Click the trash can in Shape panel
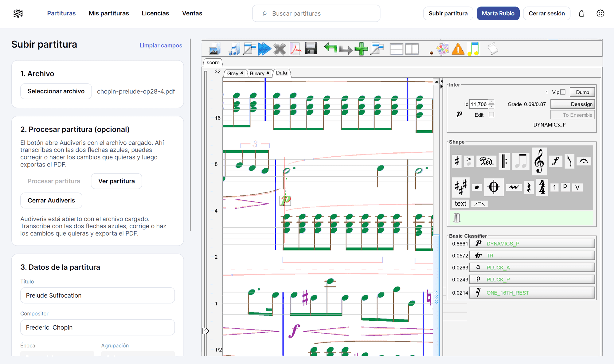Viewport: 614px width, 364px height. pos(457,218)
